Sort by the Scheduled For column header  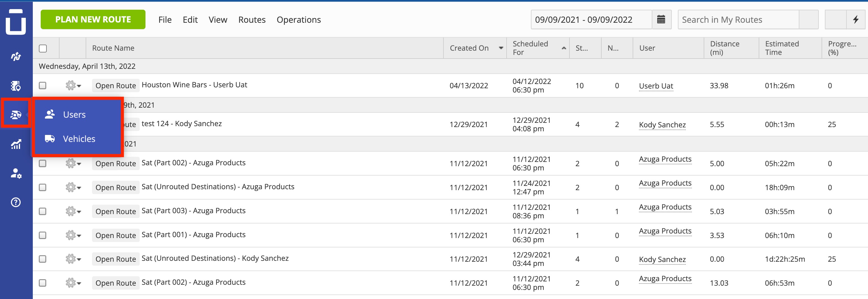click(x=538, y=48)
